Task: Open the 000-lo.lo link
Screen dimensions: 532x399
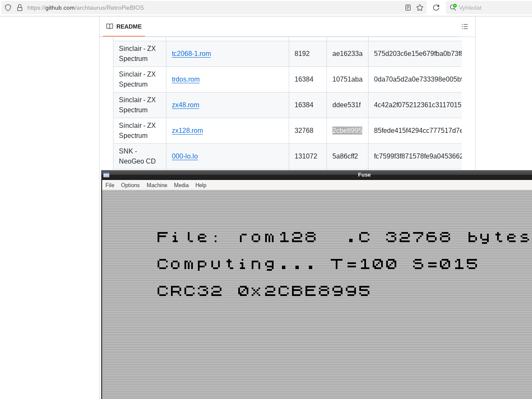Action: coord(185,156)
